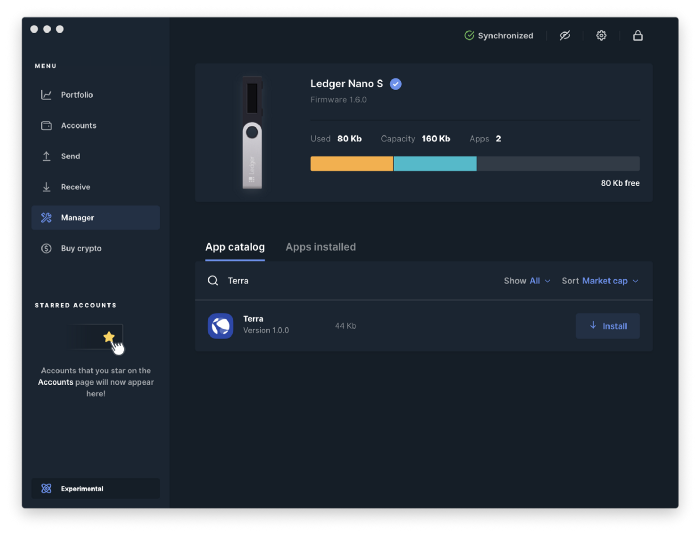The image size is (700, 535).
Task: Click the Synchronized status label
Action: [x=505, y=36]
